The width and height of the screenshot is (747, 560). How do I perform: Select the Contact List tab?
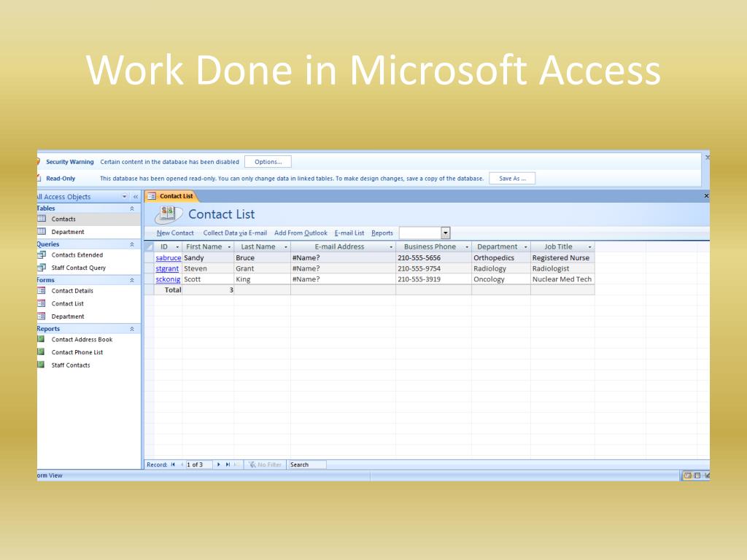click(x=171, y=195)
